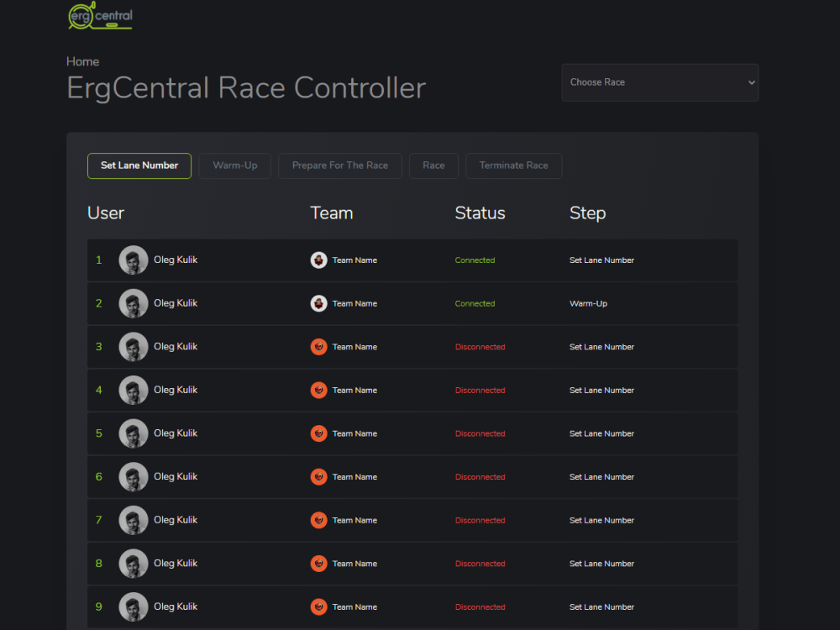Select Prepare For The Race step
Image resolution: width=840 pixels, height=630 pixels.
tap(339, 165)
